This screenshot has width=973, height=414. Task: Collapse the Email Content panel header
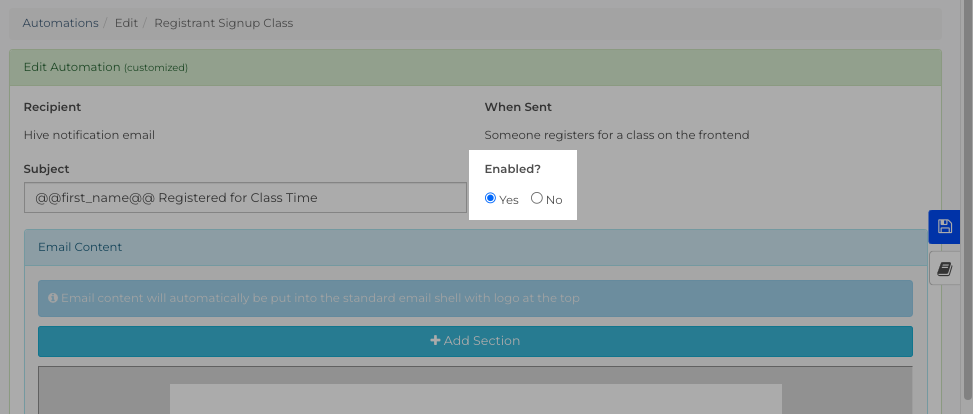(475, 247)
